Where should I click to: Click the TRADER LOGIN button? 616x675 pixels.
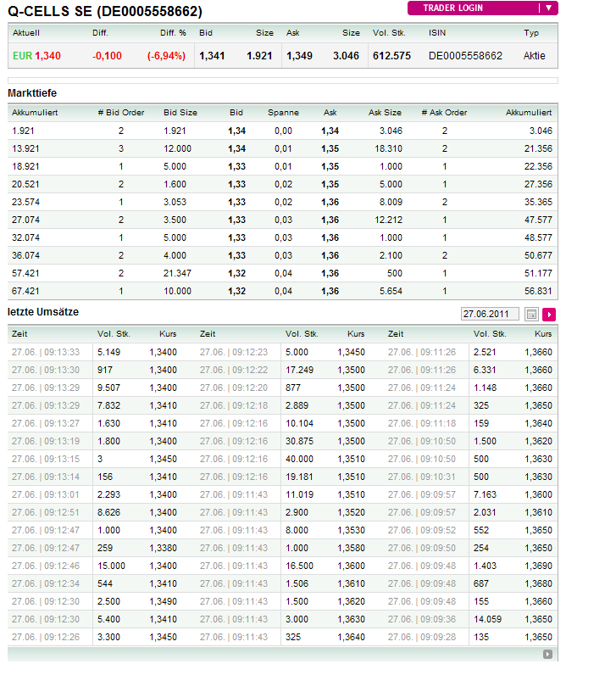coord(473,8)
